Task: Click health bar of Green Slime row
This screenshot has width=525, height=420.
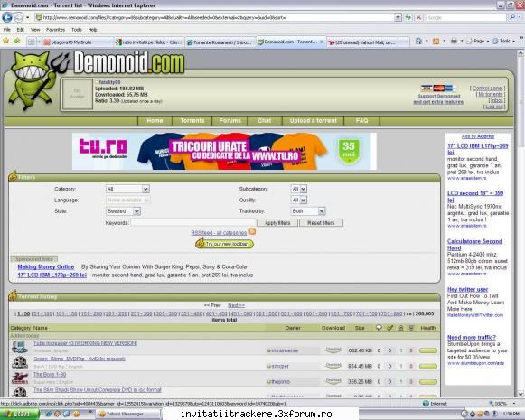Action: [x=428, y=366]
